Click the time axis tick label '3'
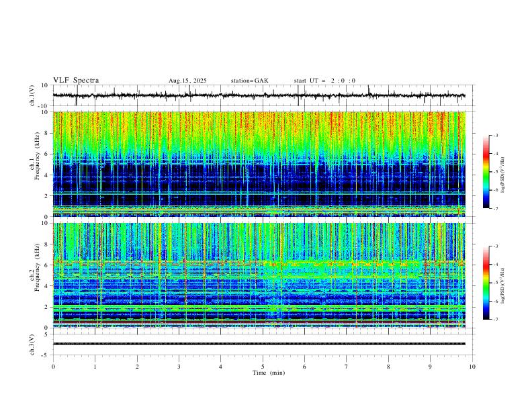Viewport: 532px width, 411px height. (x=179, y=367)
